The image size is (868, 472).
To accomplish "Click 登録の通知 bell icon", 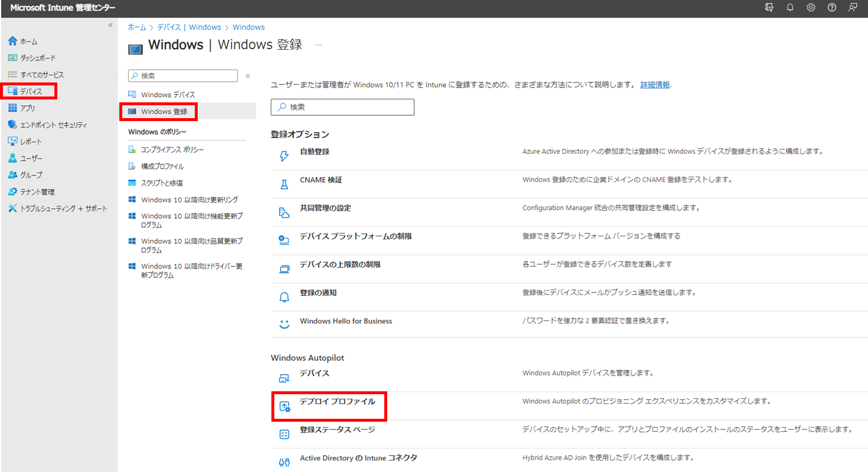I will point(284,297).
